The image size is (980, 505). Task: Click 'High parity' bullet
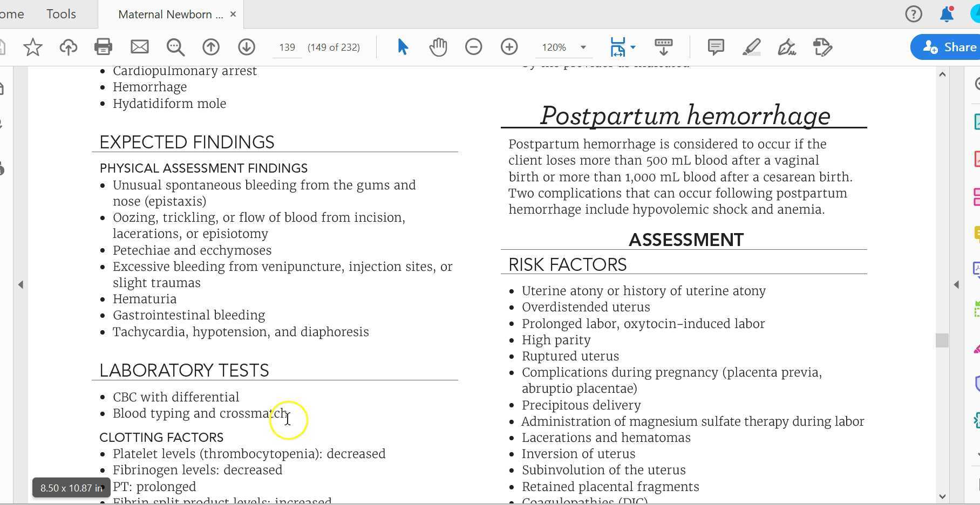(x=556, y=340)
